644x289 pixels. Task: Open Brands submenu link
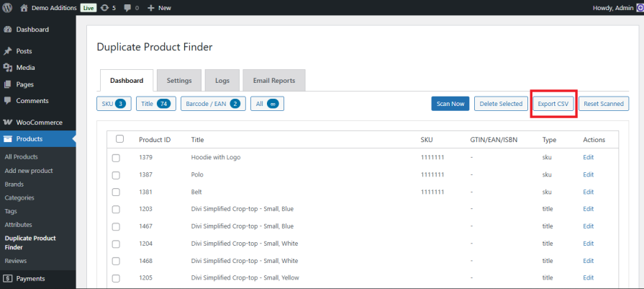coord(14,184)
